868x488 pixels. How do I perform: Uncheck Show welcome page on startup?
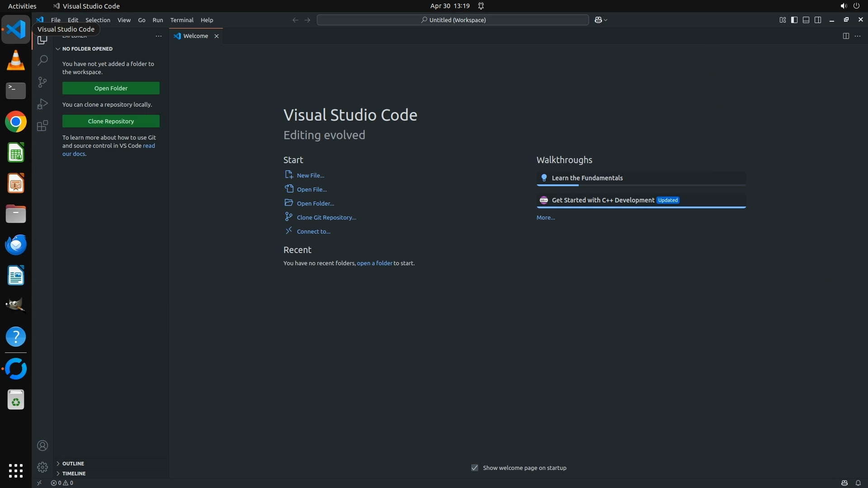point(474,468)
